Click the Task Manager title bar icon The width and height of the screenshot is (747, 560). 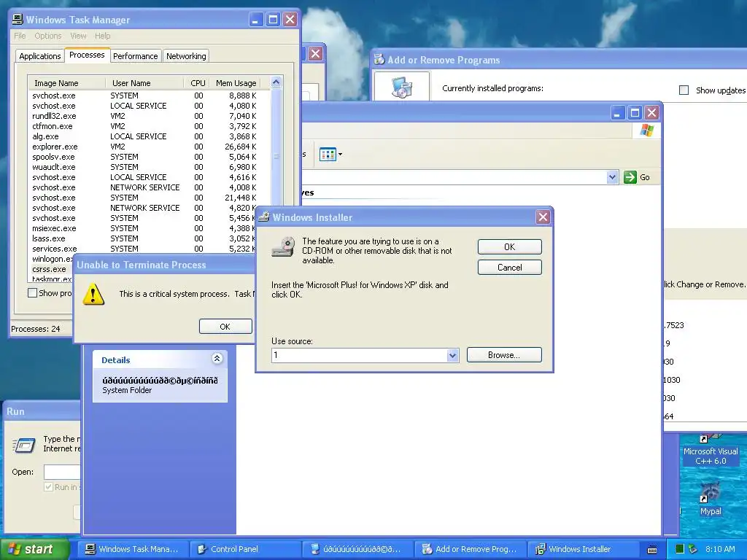pyautogui.click(x=18, y=19)
